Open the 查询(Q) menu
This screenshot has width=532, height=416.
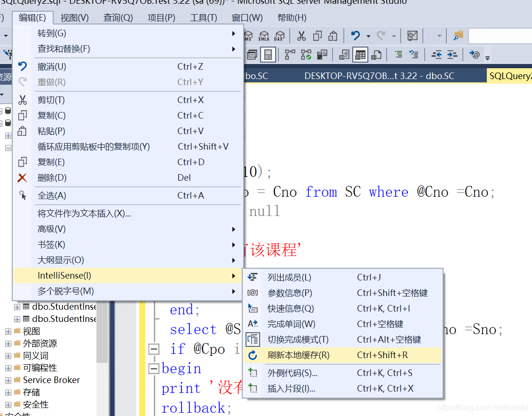[x=118, y=17]
